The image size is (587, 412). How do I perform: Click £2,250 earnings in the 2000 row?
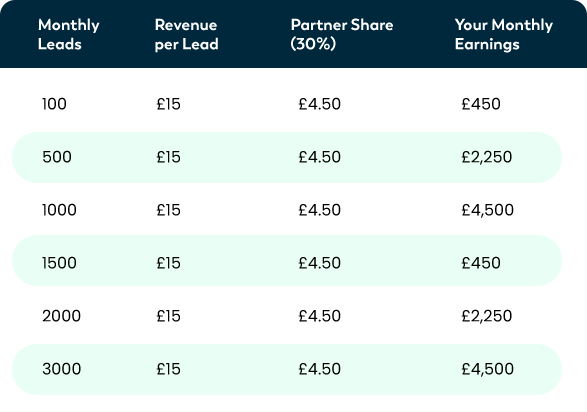point(487,316)
